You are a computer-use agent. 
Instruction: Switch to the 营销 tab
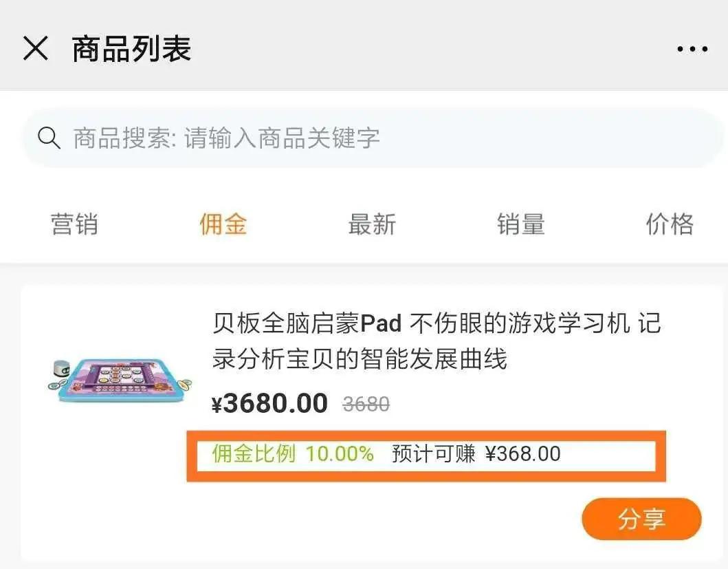74,223
